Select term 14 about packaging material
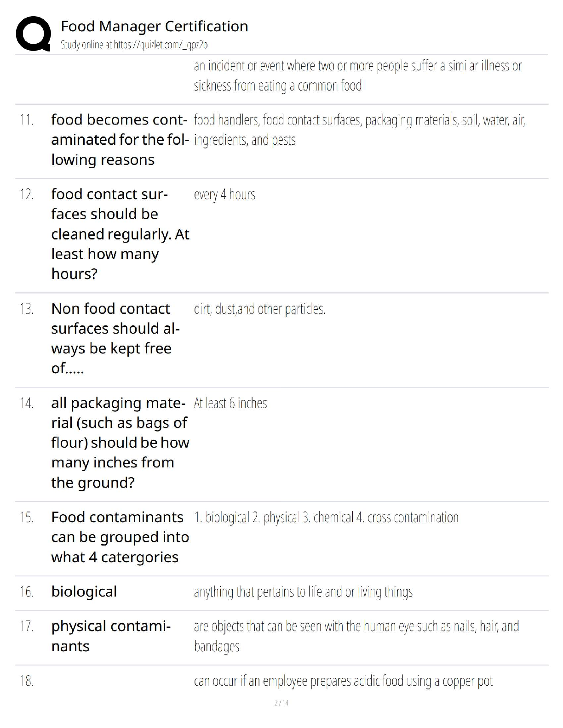This screenshot has height=728, width=563. point(120,443)
